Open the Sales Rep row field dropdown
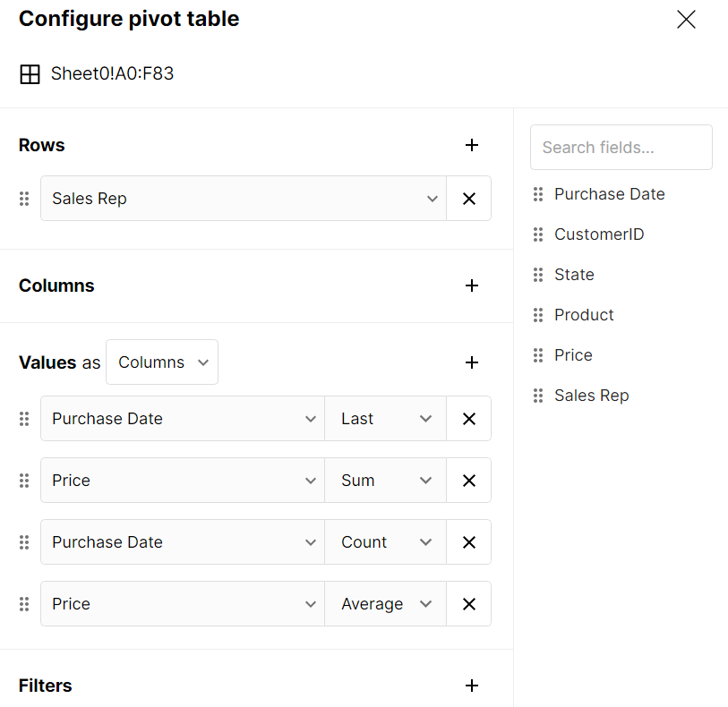 pos(433,198)
